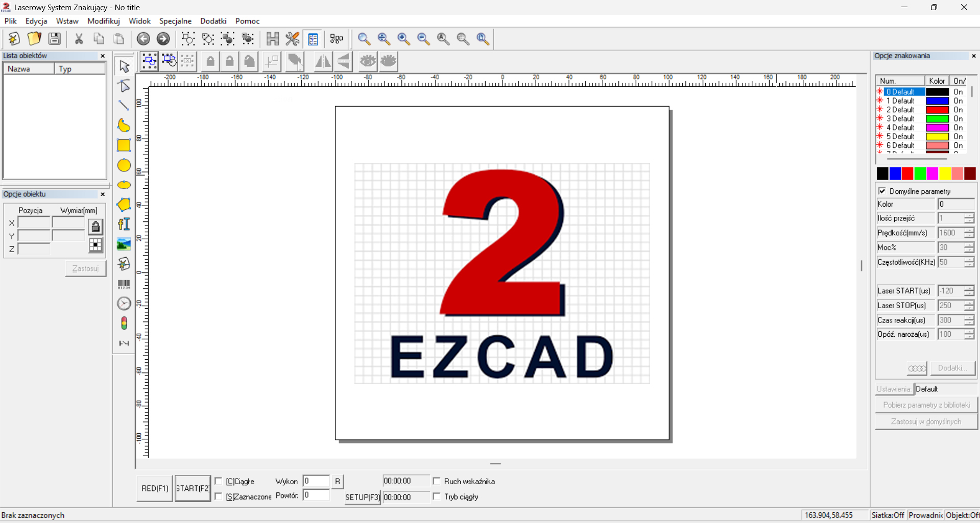
Task: Click the SETUP(F3) button
Action: (363, 497)
